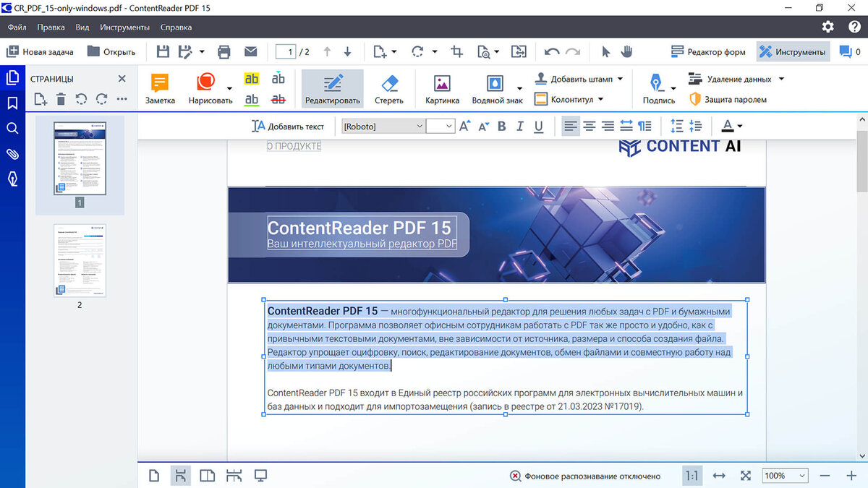Insert a Картинка into the document
This screenshot has width=868, height=488.
pos(442,88)
